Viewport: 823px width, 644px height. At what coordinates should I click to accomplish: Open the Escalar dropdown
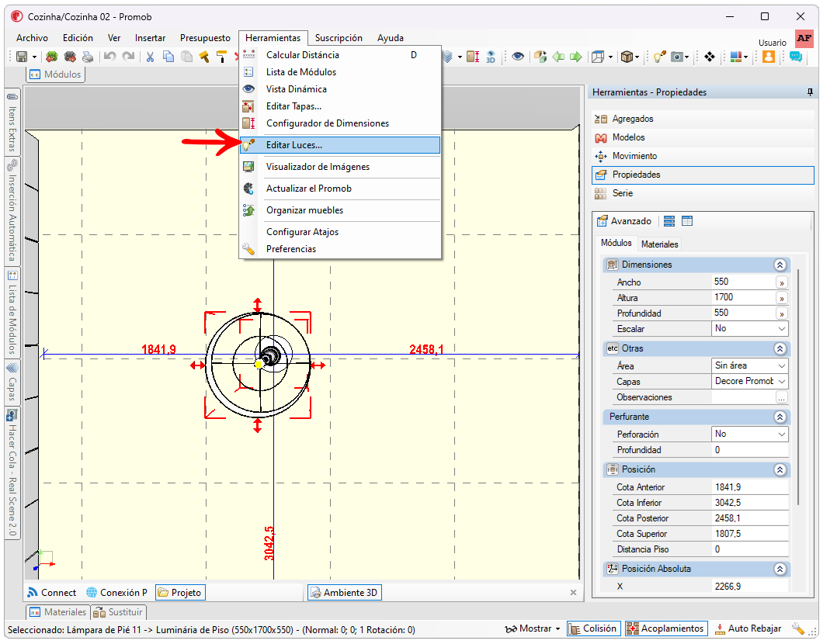750,329
